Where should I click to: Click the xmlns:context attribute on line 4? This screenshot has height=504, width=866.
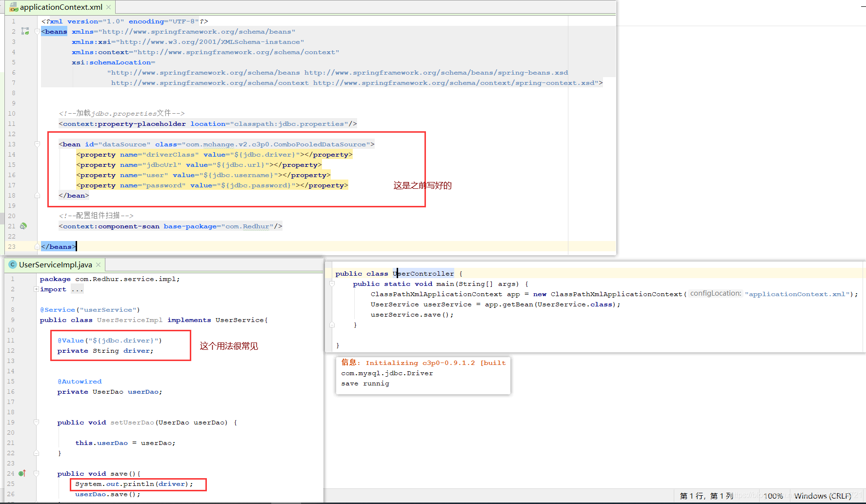point(101,52)
